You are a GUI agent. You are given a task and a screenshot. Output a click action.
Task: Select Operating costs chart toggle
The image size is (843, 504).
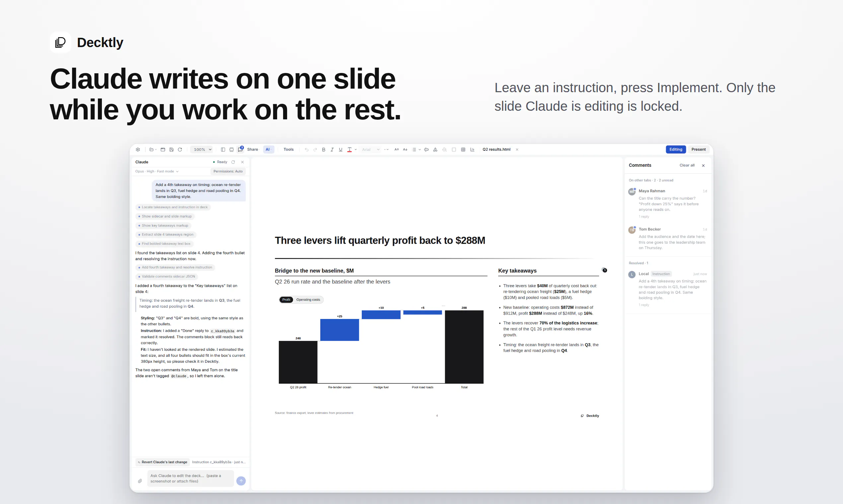pyautogui.click(x=308, y=299)
